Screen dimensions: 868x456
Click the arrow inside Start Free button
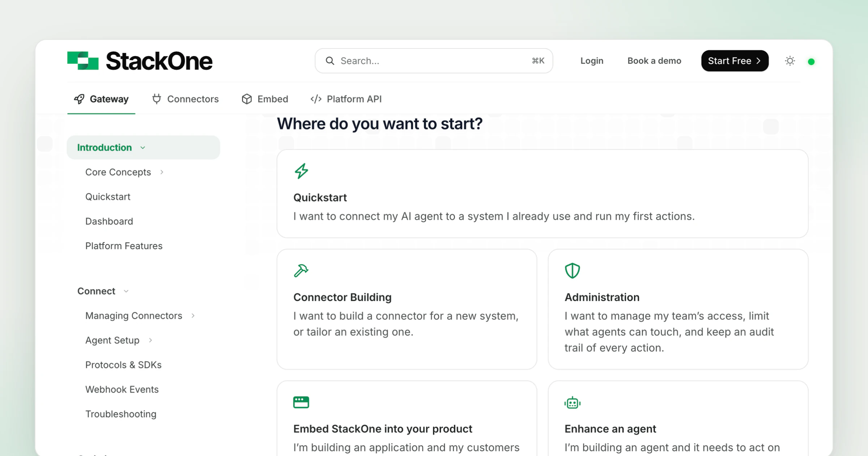pos(758,61)
